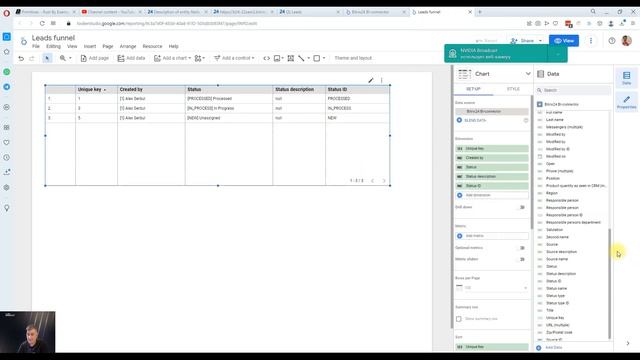Click the Leads funnel report title
Screen dimensions: 640x360
click(x=53, y=38)
